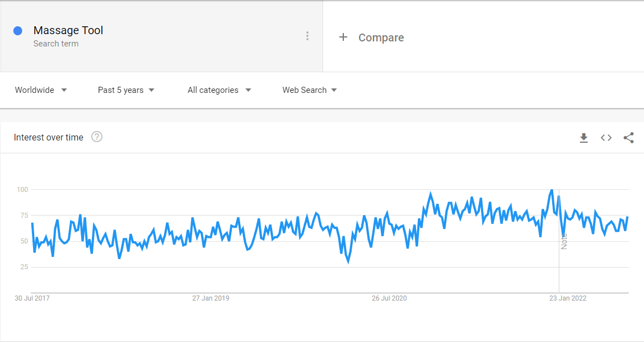Click the Interest over time heading
This screenshot has height=342, width=644.
coord(49,137)
